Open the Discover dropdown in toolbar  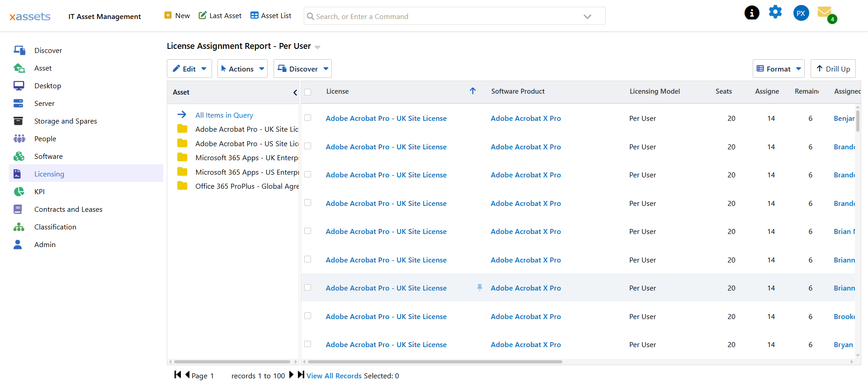click(x=302, y=69)
